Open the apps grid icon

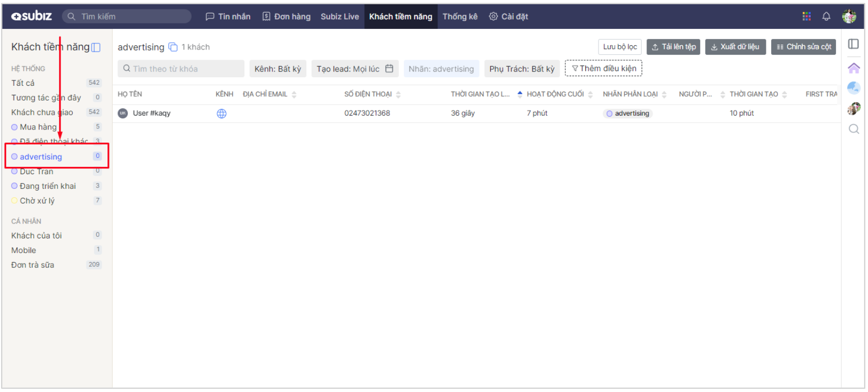coord(806,16)
